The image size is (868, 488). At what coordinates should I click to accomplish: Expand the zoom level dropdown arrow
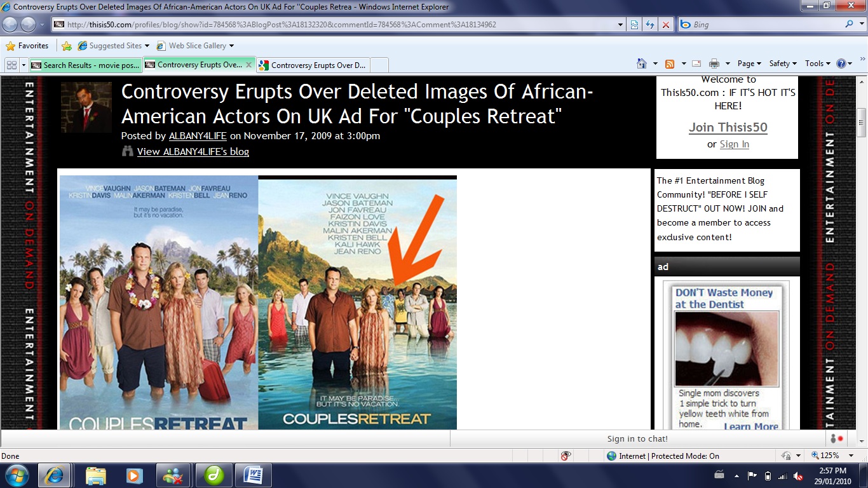coord(852,456)
